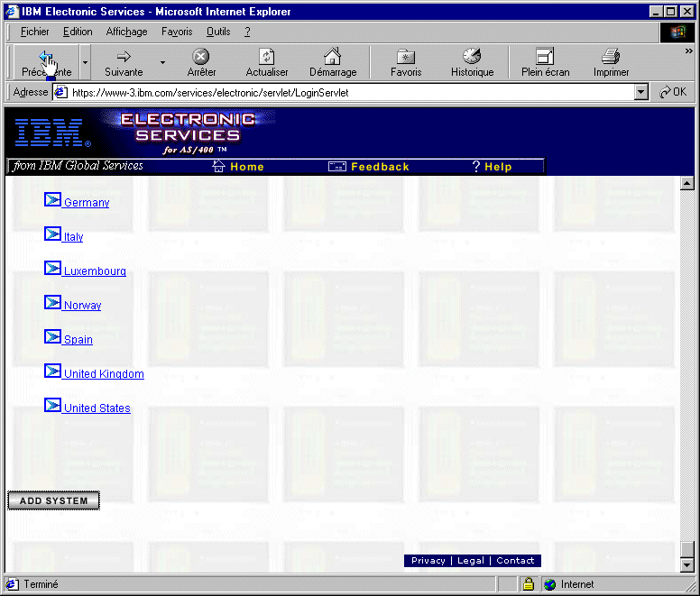This screenshot has width=700, height=596.
Task: Click the arrow icon next to Luxembourg
Action: point(52,268)
